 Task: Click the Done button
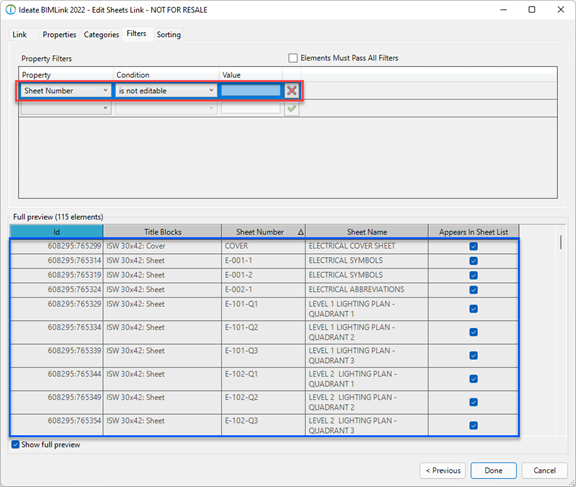pos(493,470)
